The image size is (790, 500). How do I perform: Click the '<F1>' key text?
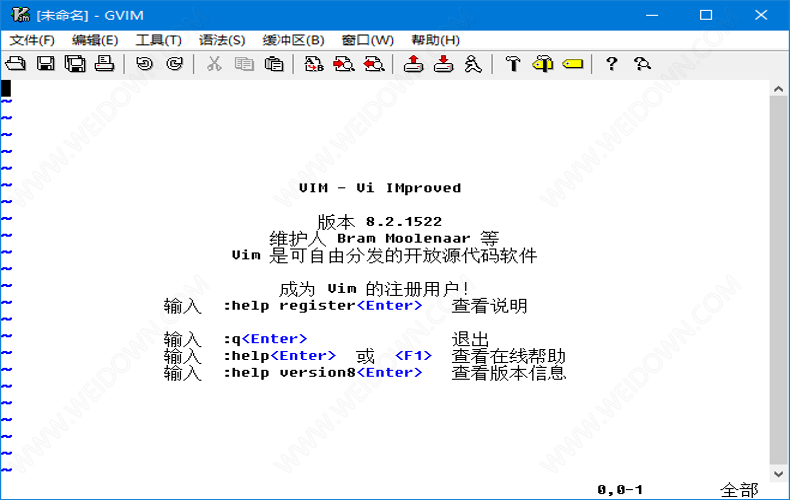414,356
